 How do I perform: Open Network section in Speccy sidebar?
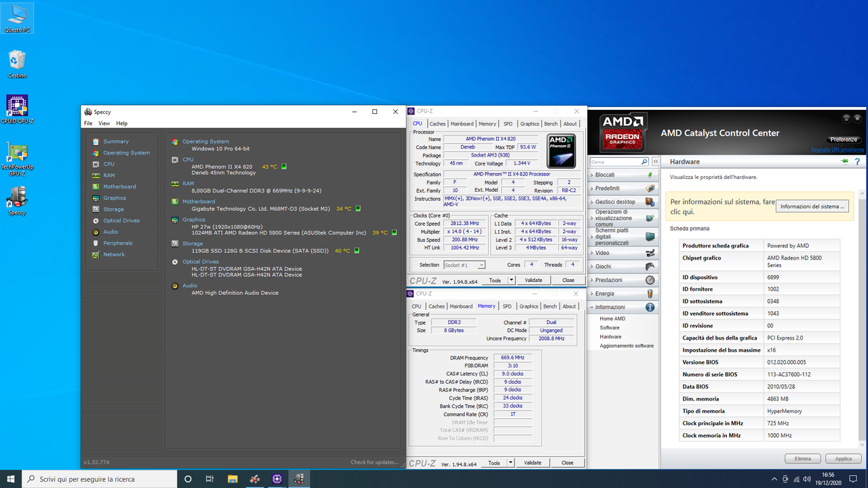114,254
